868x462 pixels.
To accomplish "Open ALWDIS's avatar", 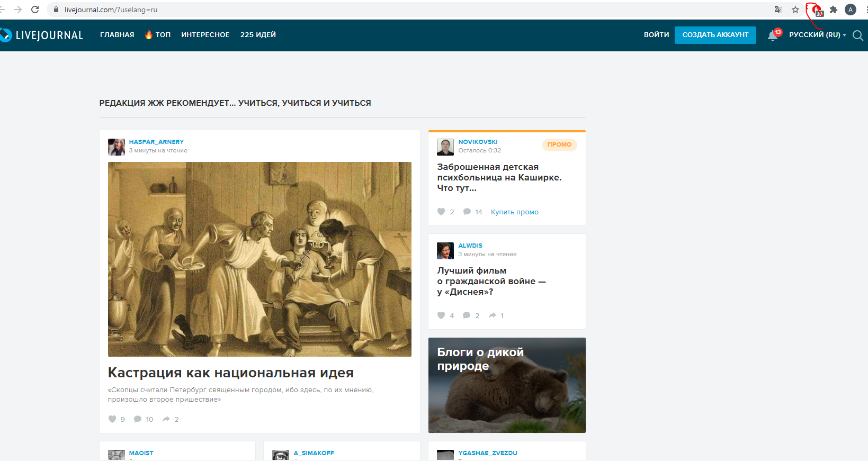I will click(445, 251).
